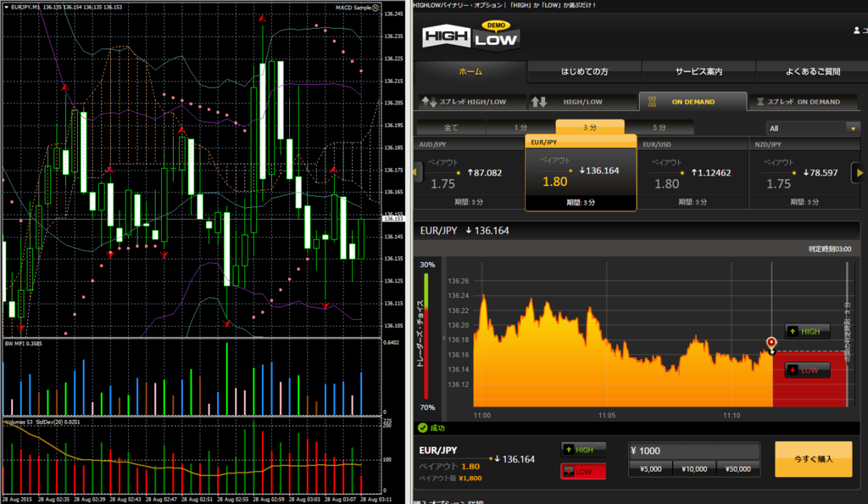Select the EUR/JPY asset card
Image resolution: width=868 pixels, height=504 pixels.
coord(581,173)
